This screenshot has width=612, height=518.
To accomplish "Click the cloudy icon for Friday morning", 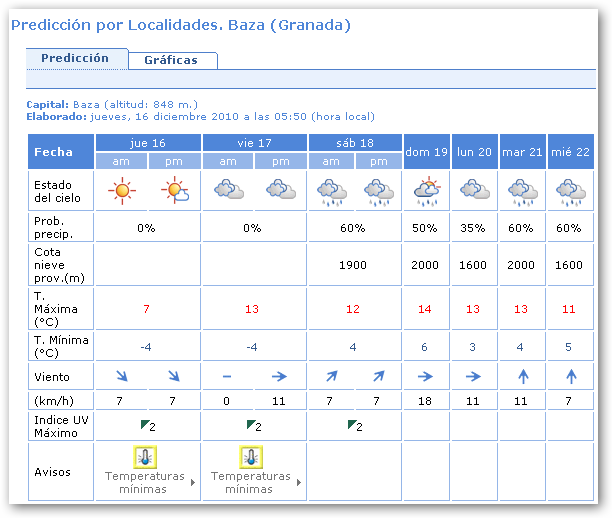I will [229, 189].
